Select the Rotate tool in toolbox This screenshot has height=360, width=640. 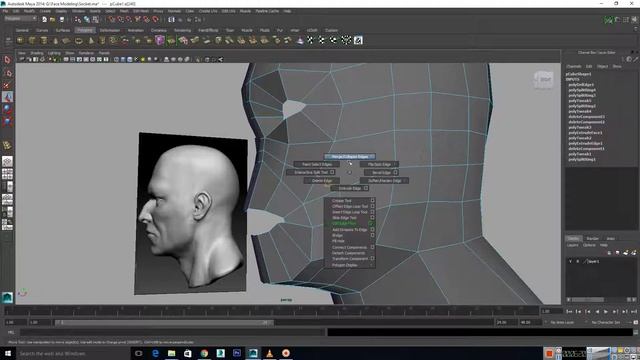[x=7, y=109]
